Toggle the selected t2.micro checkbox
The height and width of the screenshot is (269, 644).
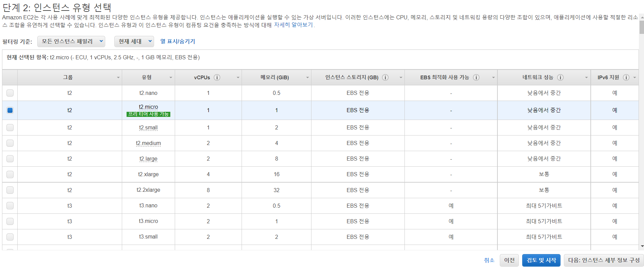(10, 110)
